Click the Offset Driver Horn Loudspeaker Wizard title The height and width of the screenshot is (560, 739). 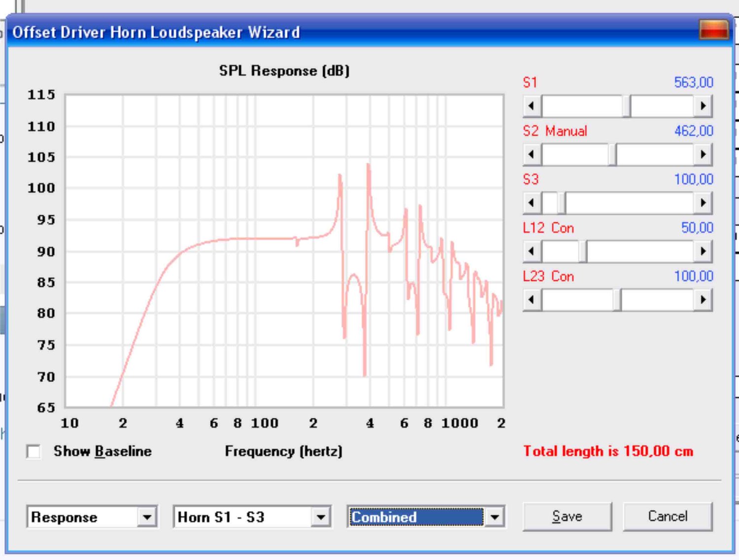[156, 33]
